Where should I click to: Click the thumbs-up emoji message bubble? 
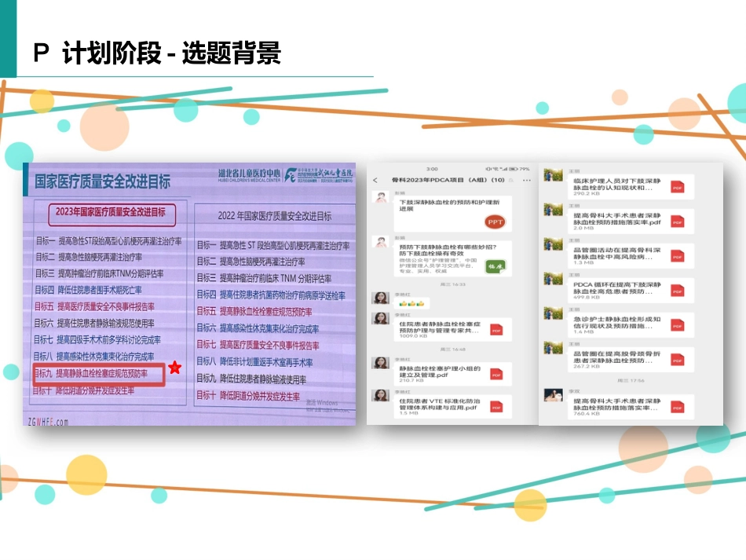click(412, 303)
